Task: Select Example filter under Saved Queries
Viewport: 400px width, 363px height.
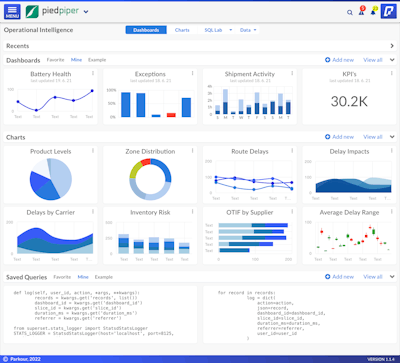Action: (104, 277)
